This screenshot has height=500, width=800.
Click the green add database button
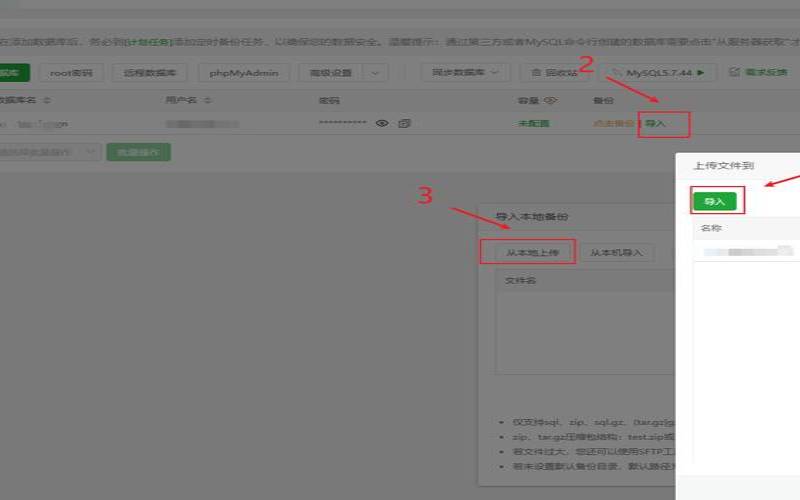(13, 72)
